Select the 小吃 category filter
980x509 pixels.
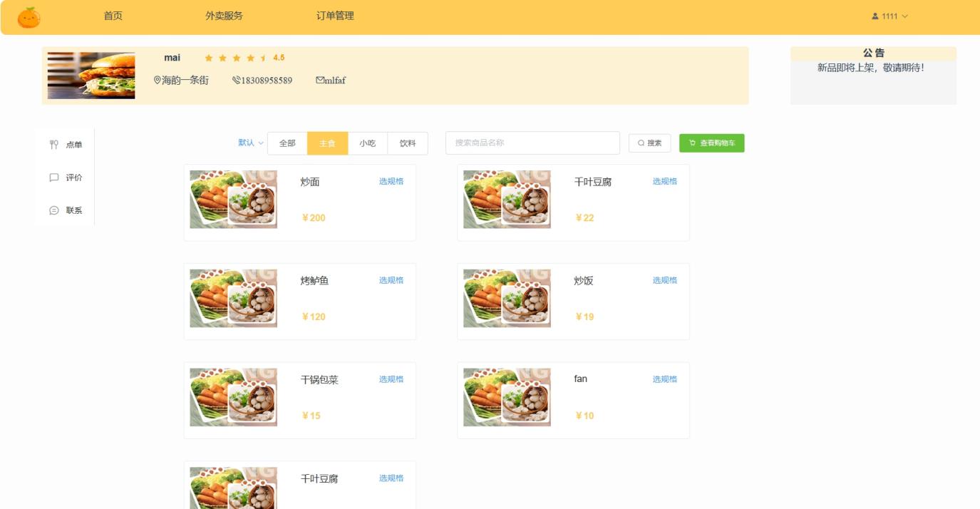368,143
